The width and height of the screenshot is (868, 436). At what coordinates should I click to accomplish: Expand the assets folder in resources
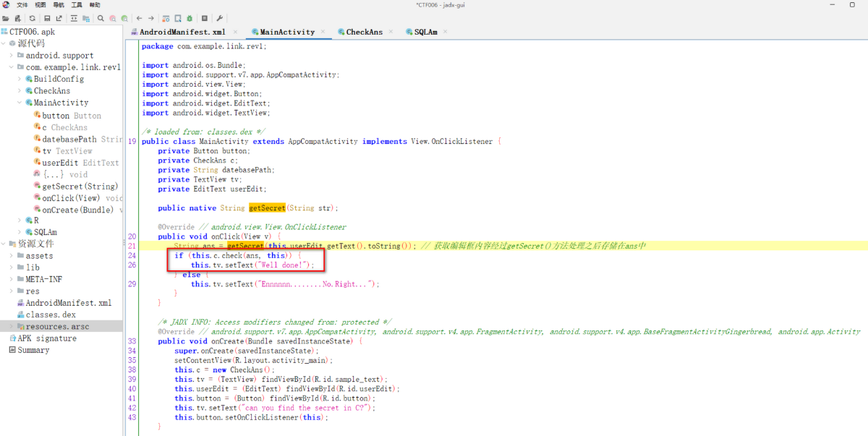tap(11, 255)
